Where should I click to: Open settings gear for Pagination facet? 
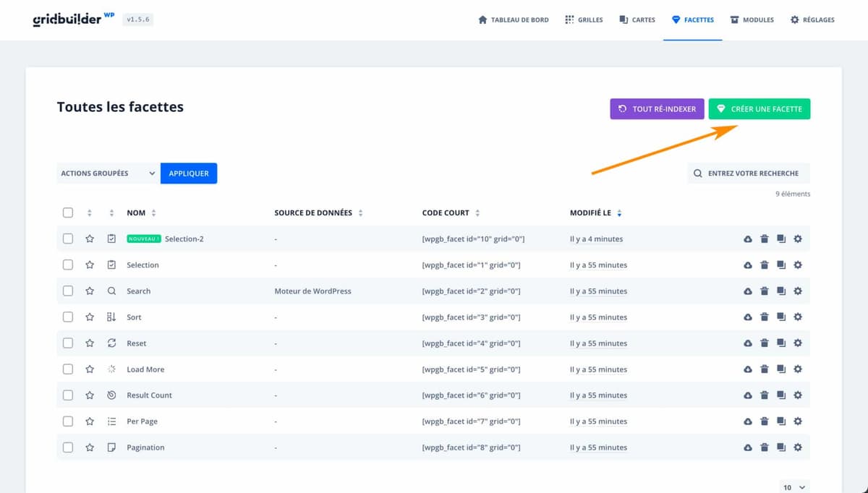[x=798, y=447]
